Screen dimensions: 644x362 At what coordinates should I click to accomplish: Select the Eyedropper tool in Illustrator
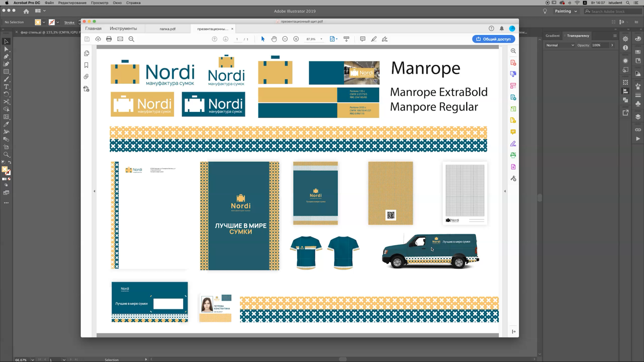tap(6, 124)
